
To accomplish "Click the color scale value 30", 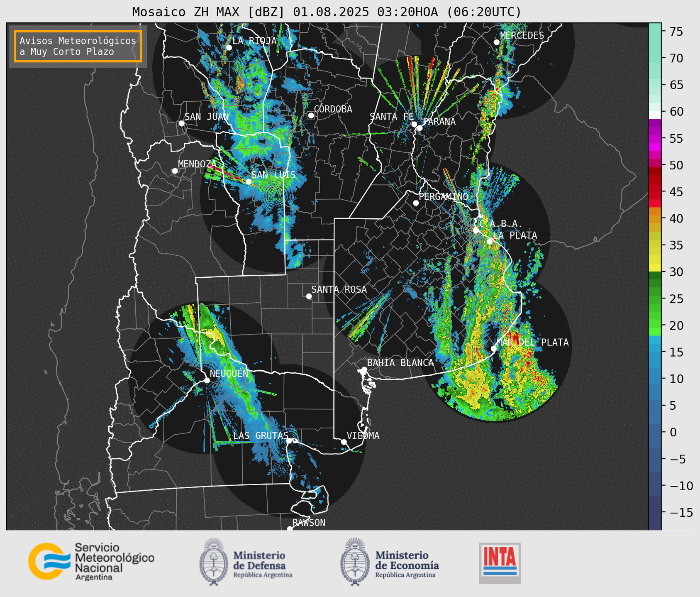I will click(x=676, y=272).
